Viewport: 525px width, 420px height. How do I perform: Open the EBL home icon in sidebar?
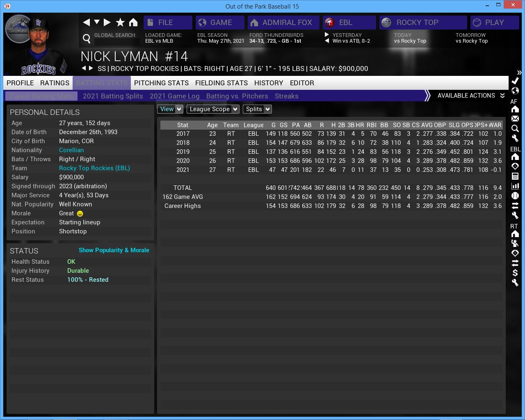click(x=515, y=157)
